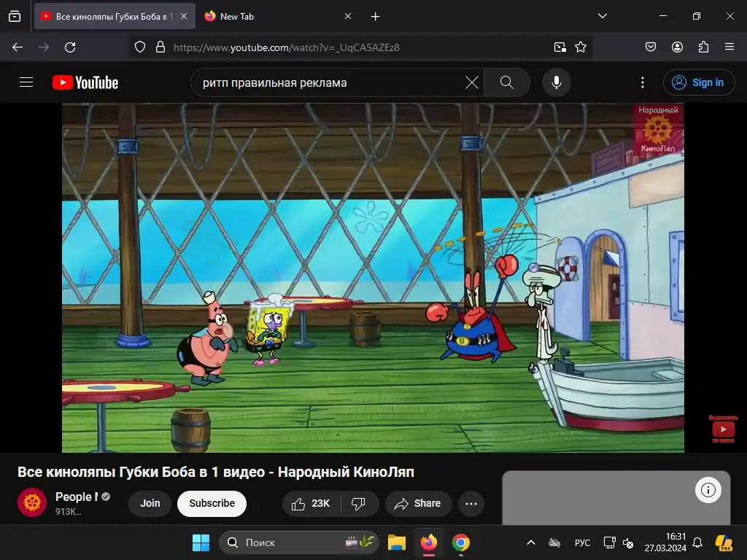Open Firefox application hamburger menu
The width and height of the screenshot is (747, 560).
pyautogui.click(x=729, y=47)
